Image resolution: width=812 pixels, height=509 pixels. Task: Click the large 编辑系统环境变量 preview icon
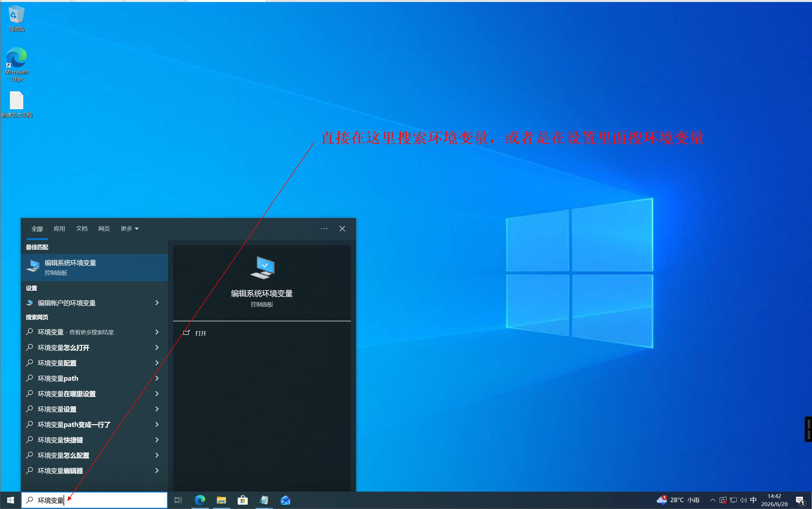262,268
